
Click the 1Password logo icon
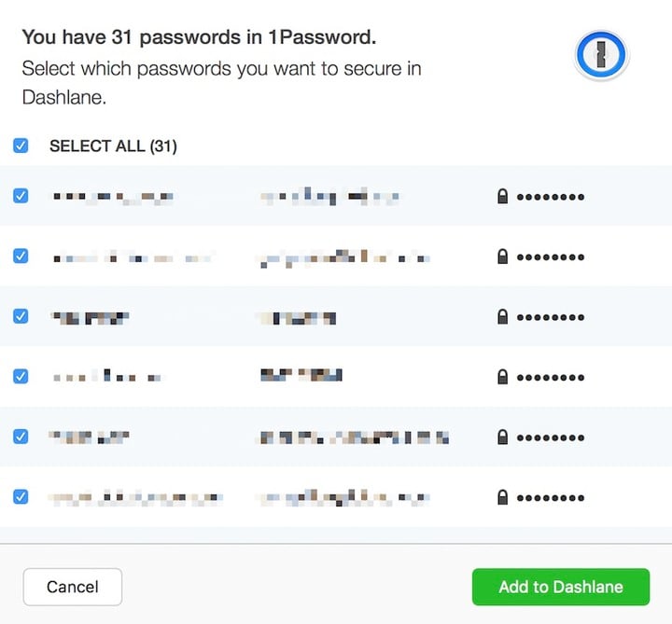(x=602, y=58)
